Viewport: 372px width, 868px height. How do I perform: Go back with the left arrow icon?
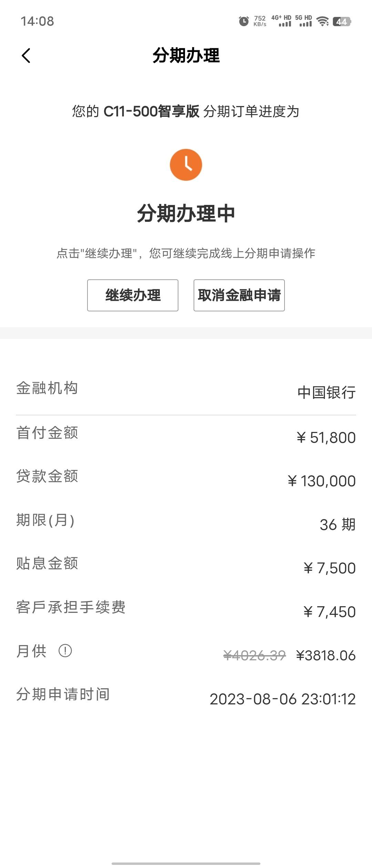[x=26, y=55]
